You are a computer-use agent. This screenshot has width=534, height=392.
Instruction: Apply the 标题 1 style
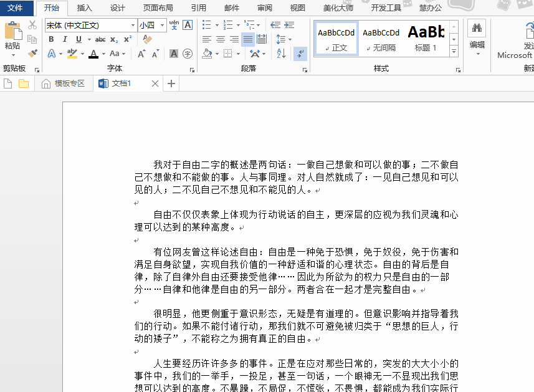click(x=426, y=39)
